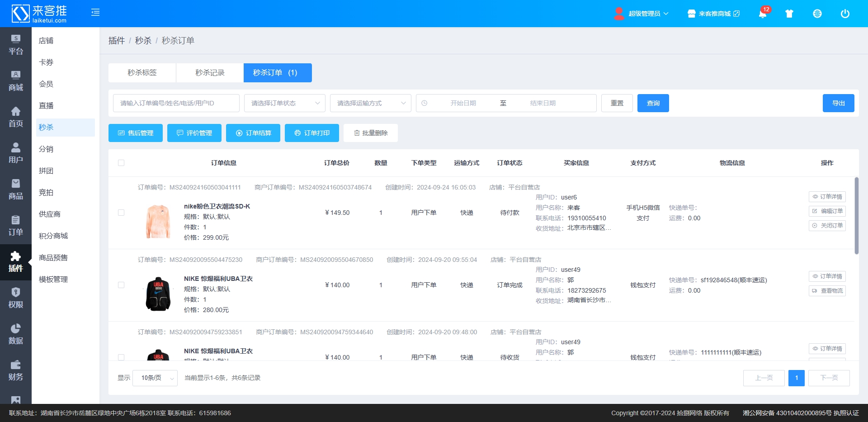Screen dimensions: 868x422
Task: Focus the order number search input field
Action: coord(176,103)
